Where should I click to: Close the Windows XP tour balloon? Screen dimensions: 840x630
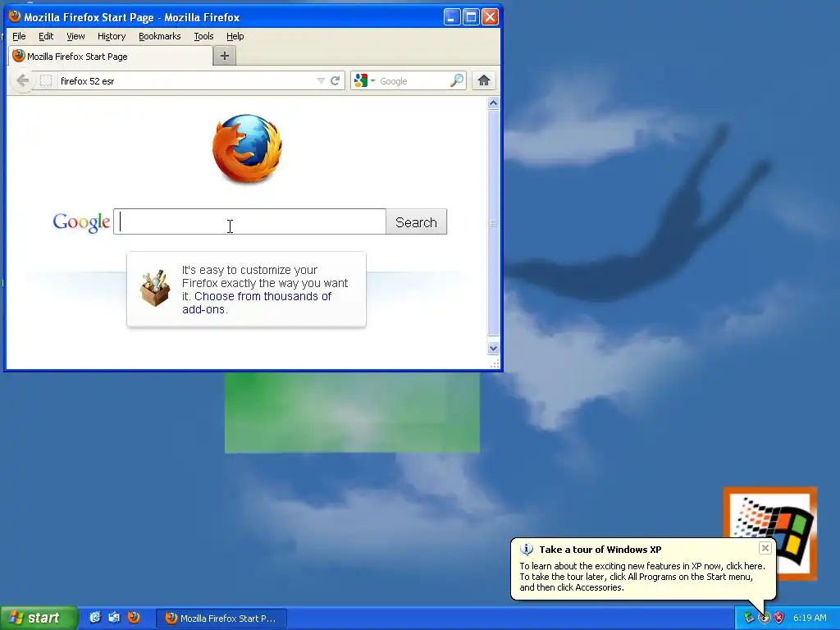tap(765, 547)
